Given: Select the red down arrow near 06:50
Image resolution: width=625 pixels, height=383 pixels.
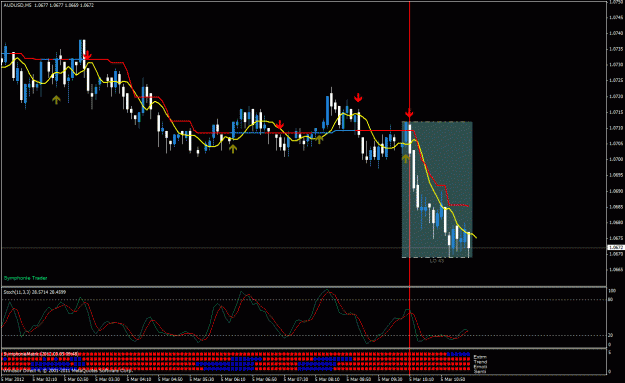Looking at the screenshot, I should tap(280, 125).
